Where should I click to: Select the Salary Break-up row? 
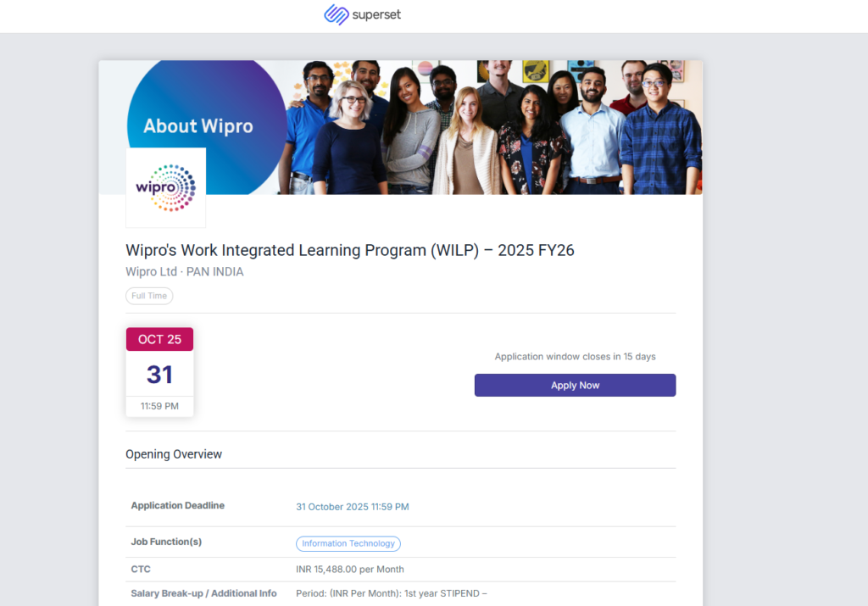[203, 593]
